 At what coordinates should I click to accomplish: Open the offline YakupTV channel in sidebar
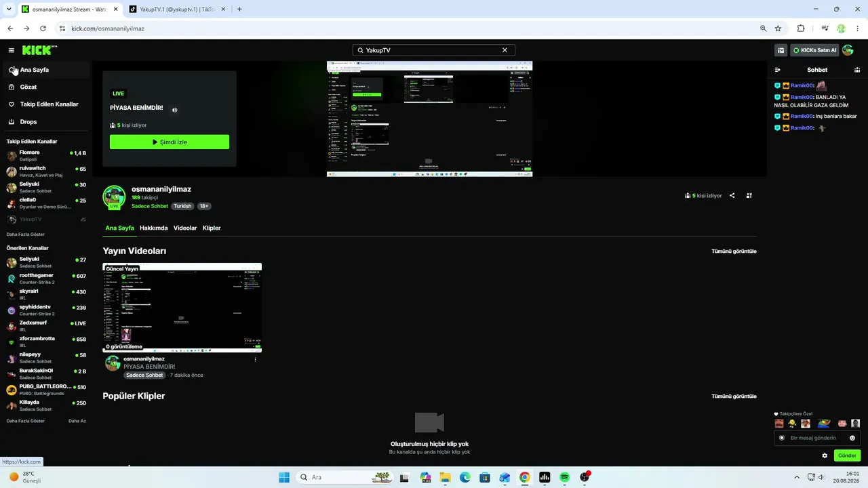[46, 220]
